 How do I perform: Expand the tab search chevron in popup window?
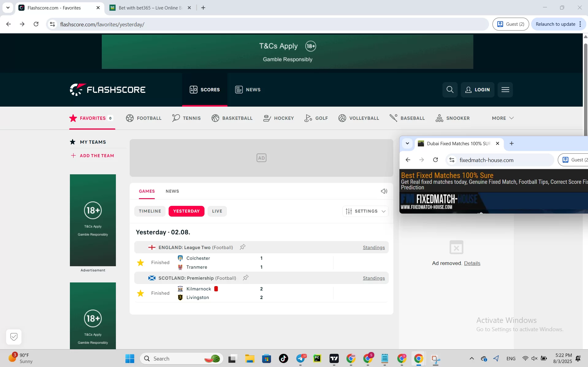[407, 143]
